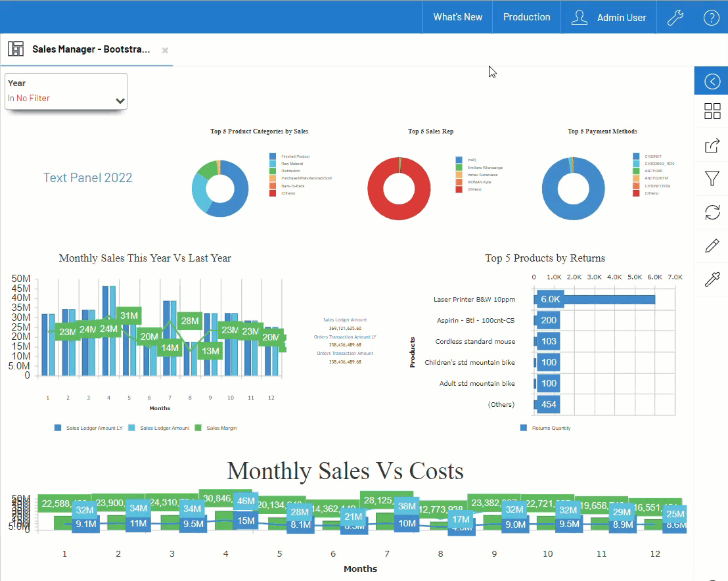The height and width of the screenshot is (581, 728).
Task: Close the Sales Manager tab
Action: pos(166,50)
